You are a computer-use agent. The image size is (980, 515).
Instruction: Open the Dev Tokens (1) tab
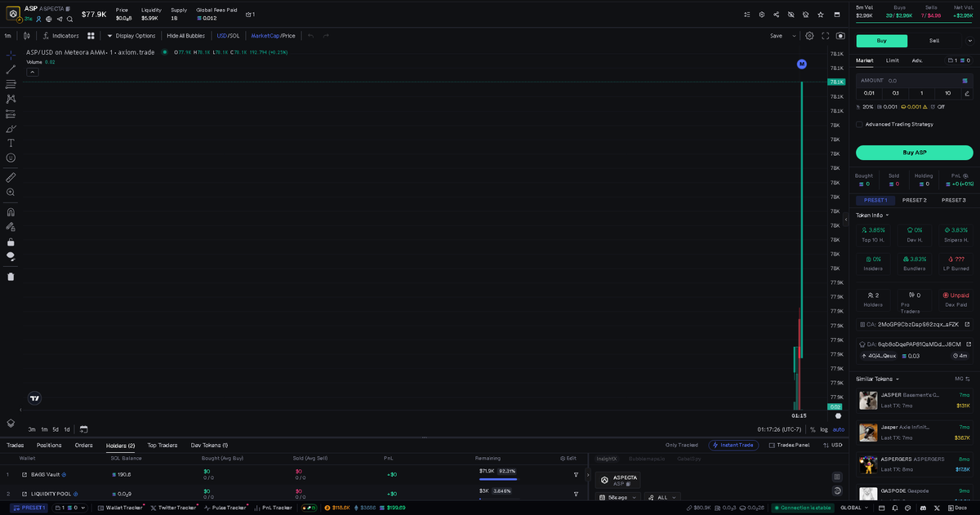209,445
